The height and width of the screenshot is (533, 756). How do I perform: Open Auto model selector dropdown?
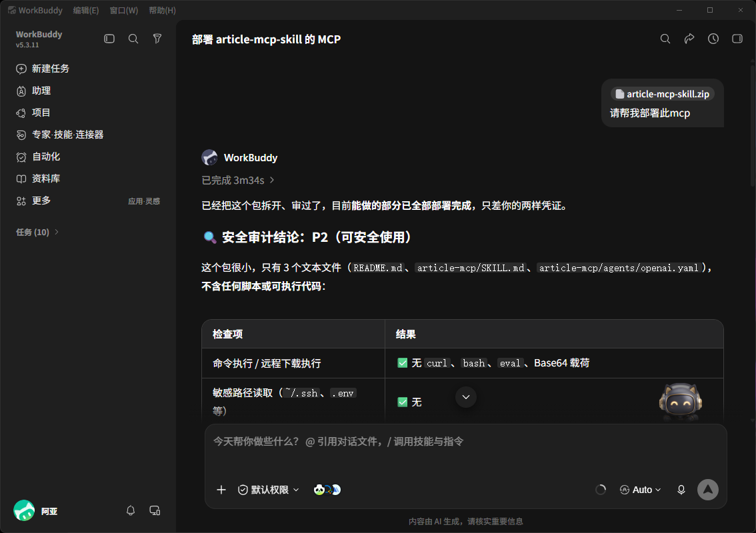(x=640, y=490)
